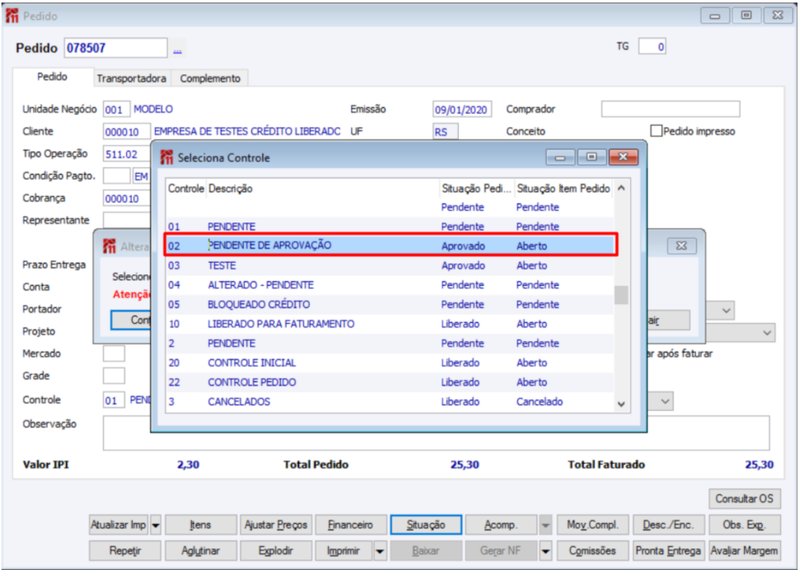
Task: Close the Seleciona Controle dialog
Action: (x=623, y=157)
